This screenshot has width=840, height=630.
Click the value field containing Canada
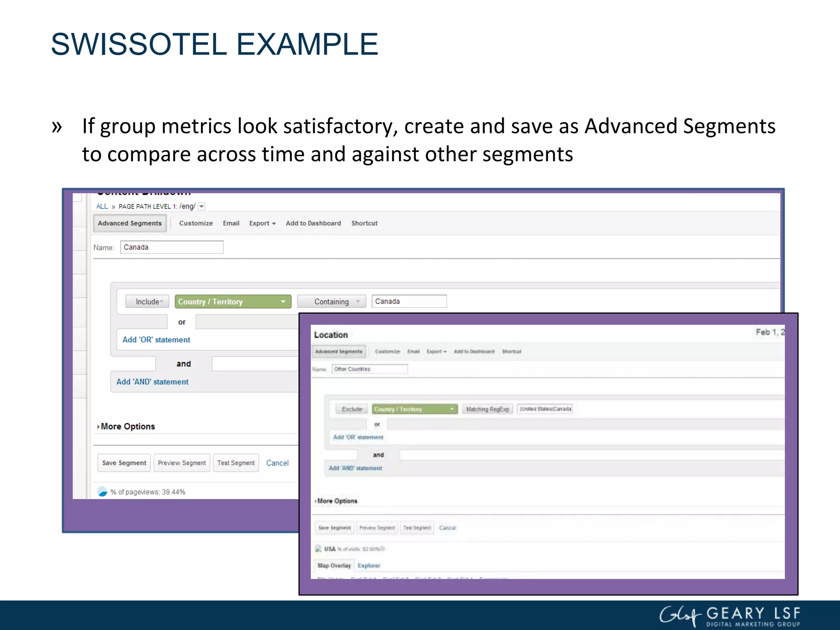coord(409,301)
